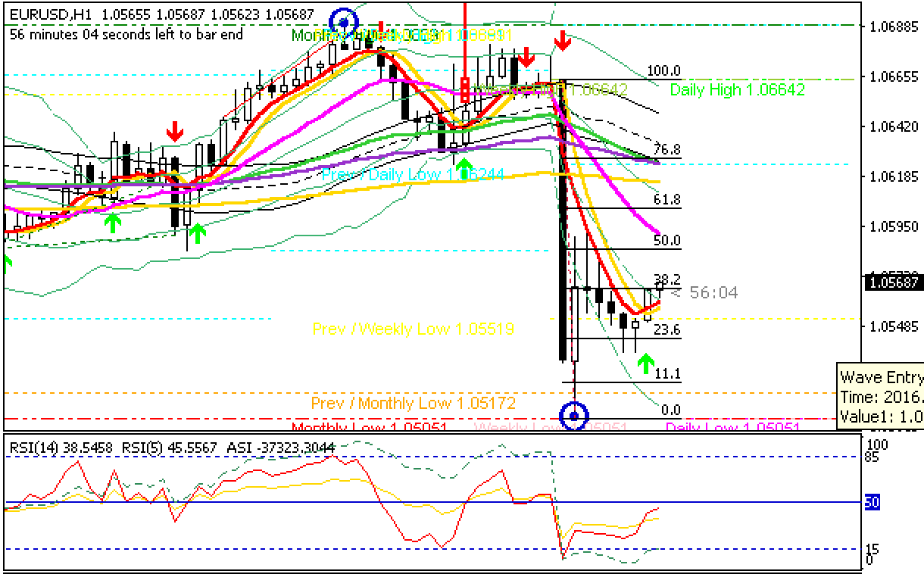The height and width of the screenshot is (574, 924).
Task: Click the Wave Entry tooltip box
Action: point(880,397)
